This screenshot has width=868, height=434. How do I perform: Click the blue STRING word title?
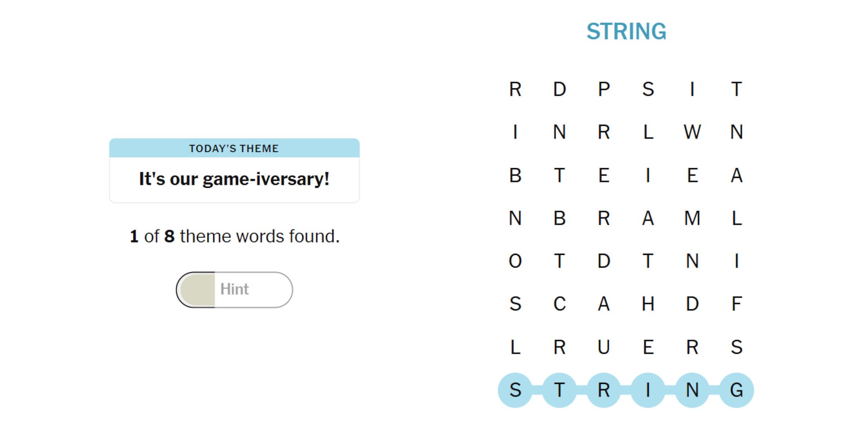tap(626, 32)
